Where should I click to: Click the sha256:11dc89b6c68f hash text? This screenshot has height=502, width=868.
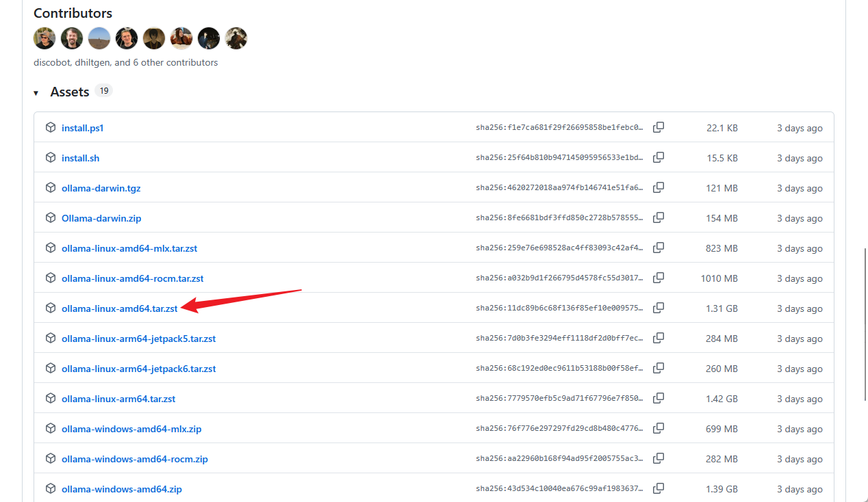[560, 308]
